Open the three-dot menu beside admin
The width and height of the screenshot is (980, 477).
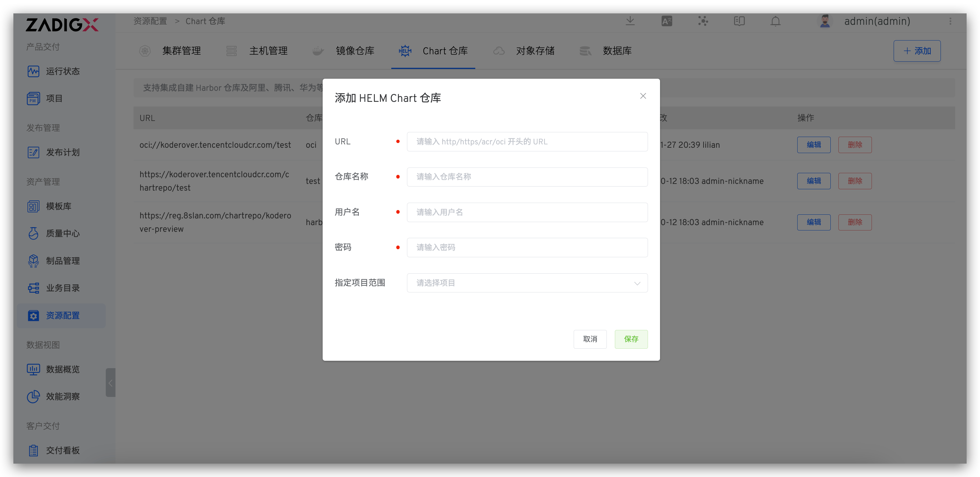click(950, 21)
